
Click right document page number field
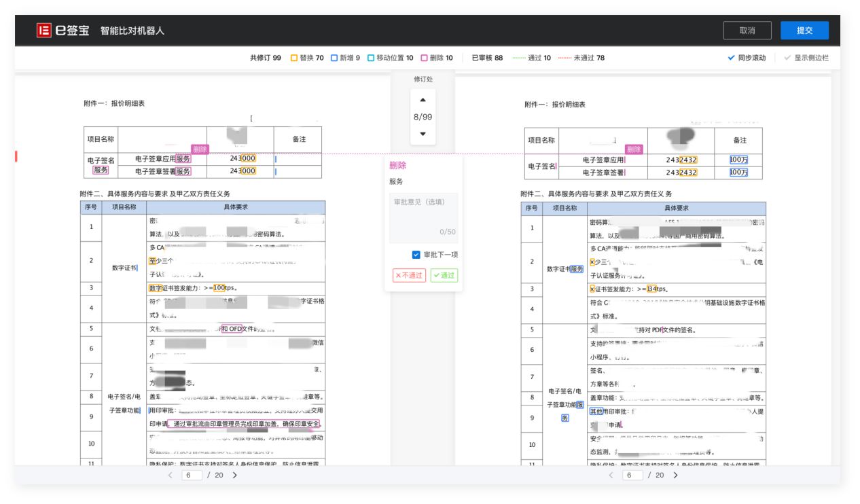pyautogui.click(x=632, y=475)
